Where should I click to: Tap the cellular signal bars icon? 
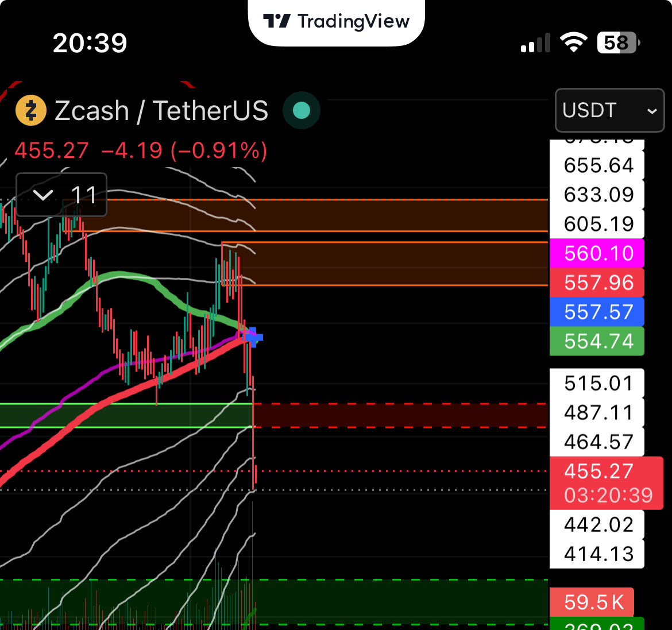coord(535,43)
